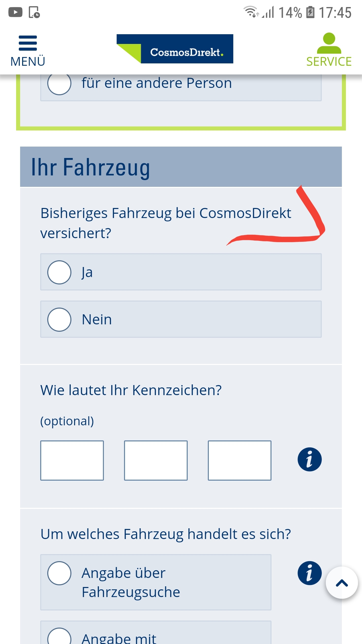Focus the third Kennzeichen input box
The image size is (362, 644).
(x=240, y=461)
